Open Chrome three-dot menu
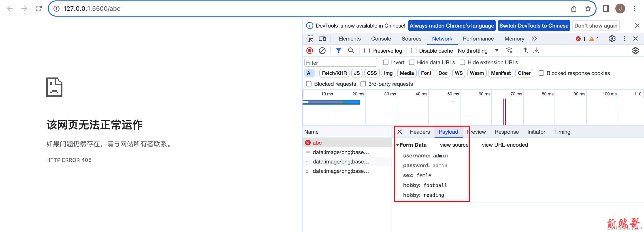Screen dimensions: 644x232 (635, 9)
